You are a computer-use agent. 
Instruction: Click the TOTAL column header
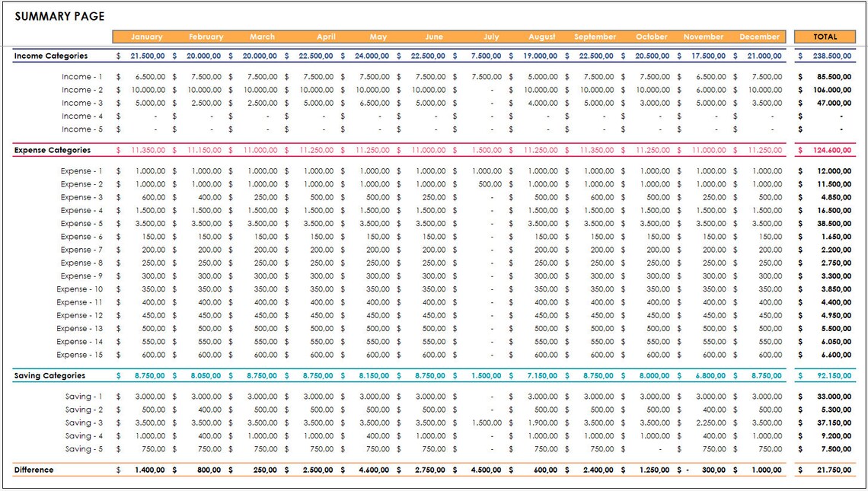coord(825,36)
